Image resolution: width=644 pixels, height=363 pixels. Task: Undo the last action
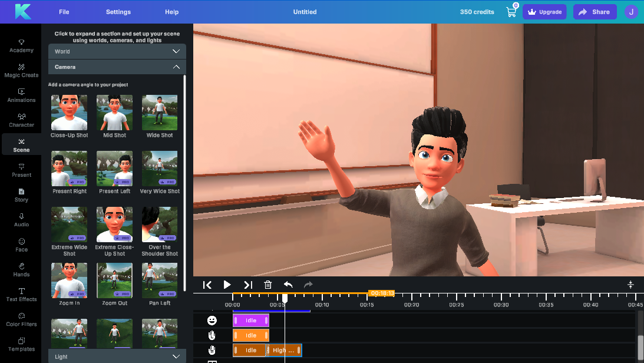(x=288, y=285)
